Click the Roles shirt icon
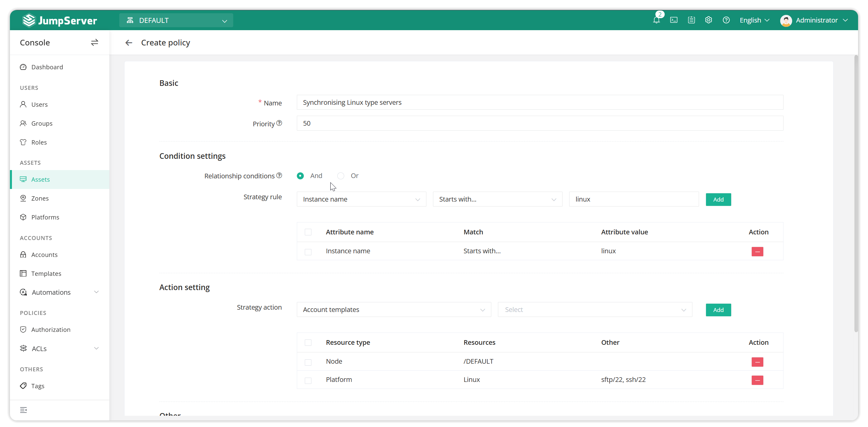This screenshot has height=427, width=868. 23,142
